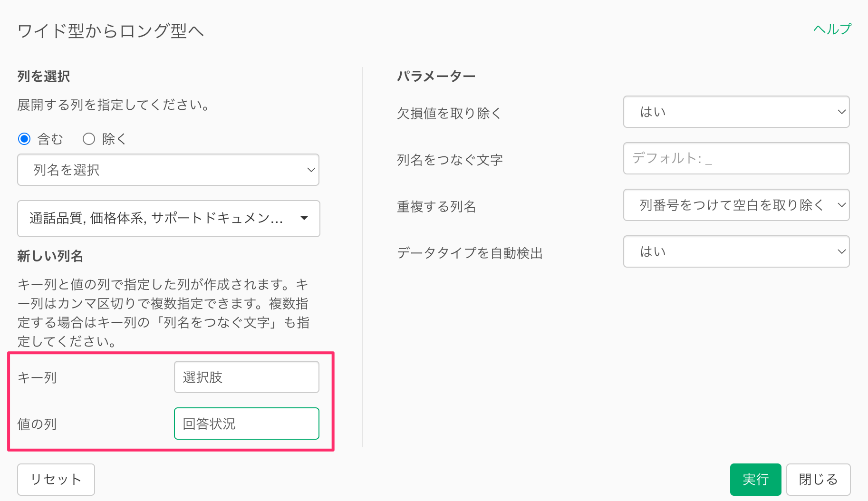The width and height of the screenshot is (868, 501).
Task: Select the 除く radio button
Action: tap(89, 139)
